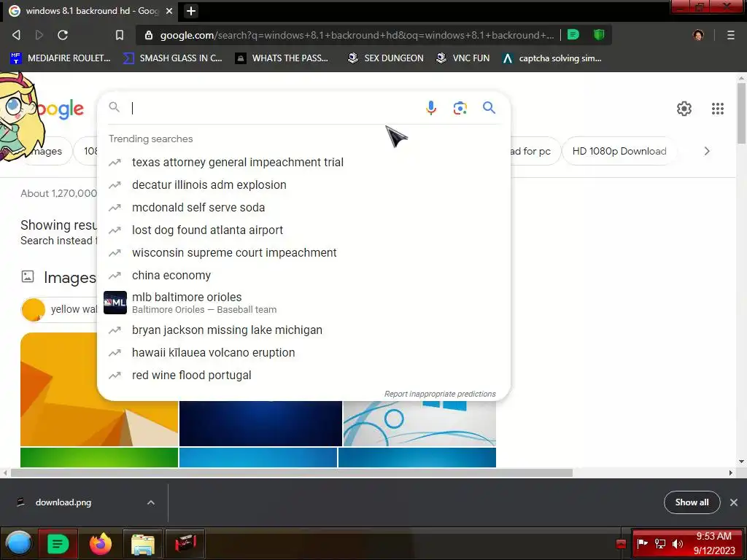Click blue search magnifier button
Image resolution: width=747 pixels, height=560 pixels.
coord(489,108)
